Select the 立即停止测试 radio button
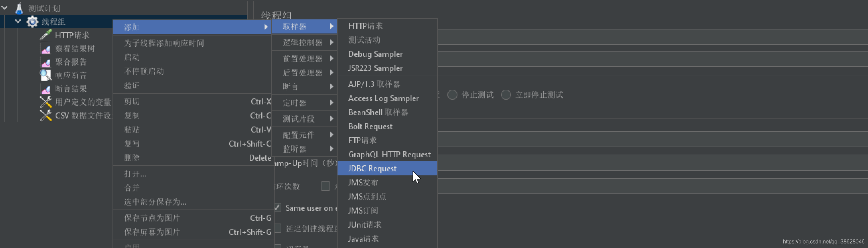The height and width of the screenshot is (248, 868). [x=506, y=95]
